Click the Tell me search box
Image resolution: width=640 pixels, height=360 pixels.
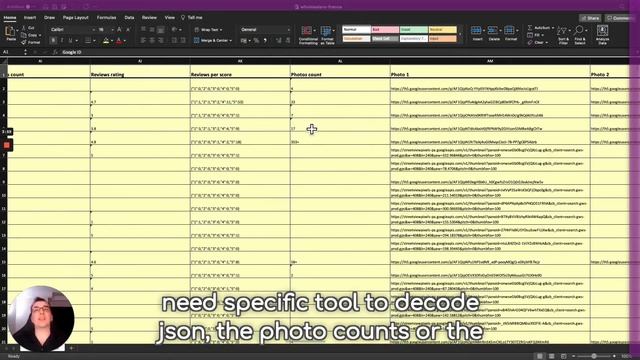point(192,18)
